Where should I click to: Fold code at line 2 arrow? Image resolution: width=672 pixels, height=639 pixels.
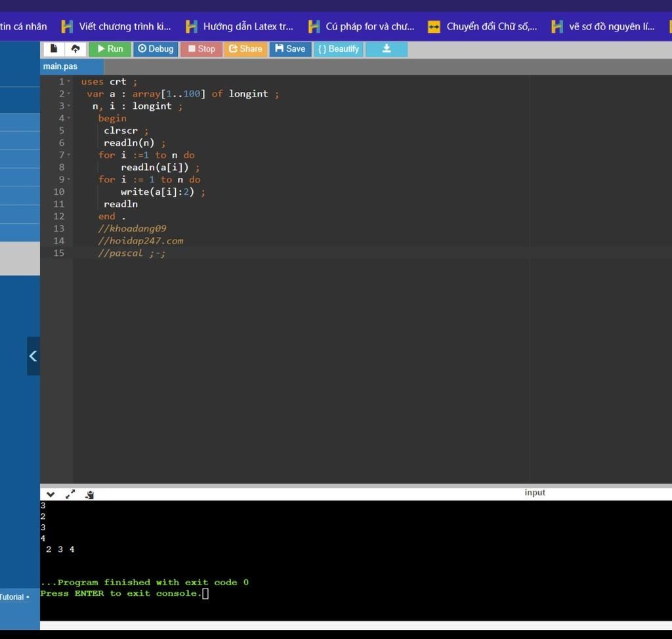pos(68,93)
